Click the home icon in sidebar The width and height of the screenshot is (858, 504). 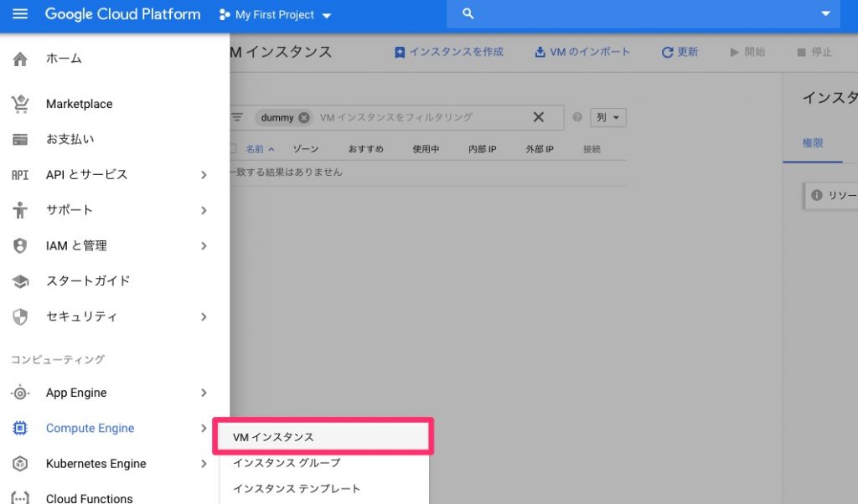click(x=20, y=59)
